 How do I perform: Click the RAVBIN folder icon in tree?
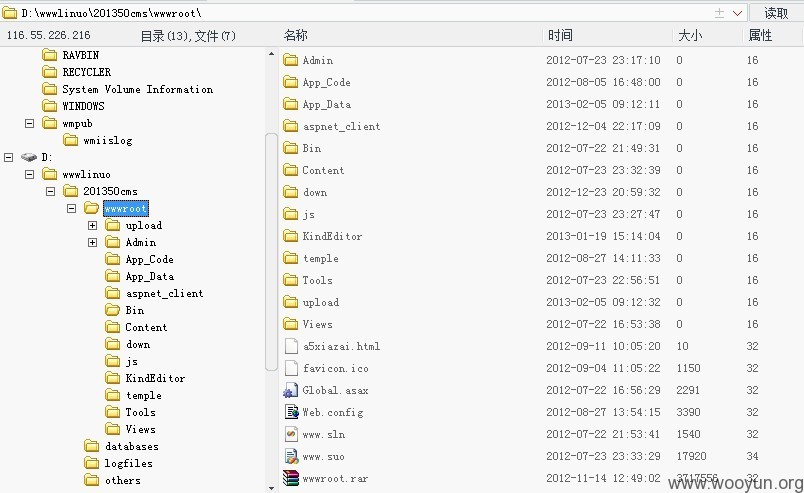[x=50, y=55]
